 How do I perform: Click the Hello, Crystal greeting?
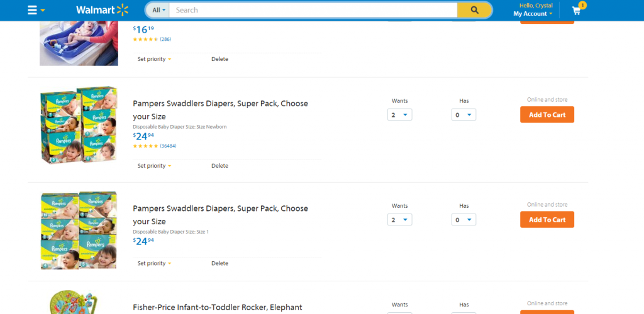[x=536, y=5]
